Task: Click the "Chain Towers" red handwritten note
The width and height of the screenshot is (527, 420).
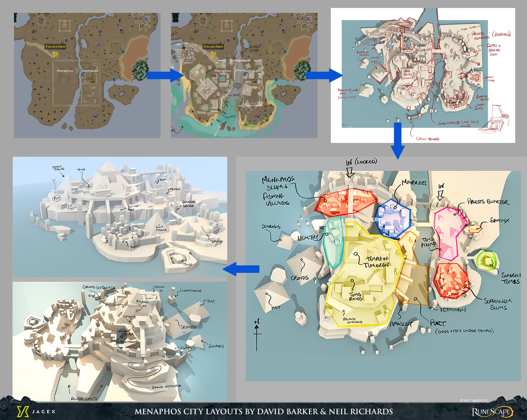Action: (x=428, y=139)
